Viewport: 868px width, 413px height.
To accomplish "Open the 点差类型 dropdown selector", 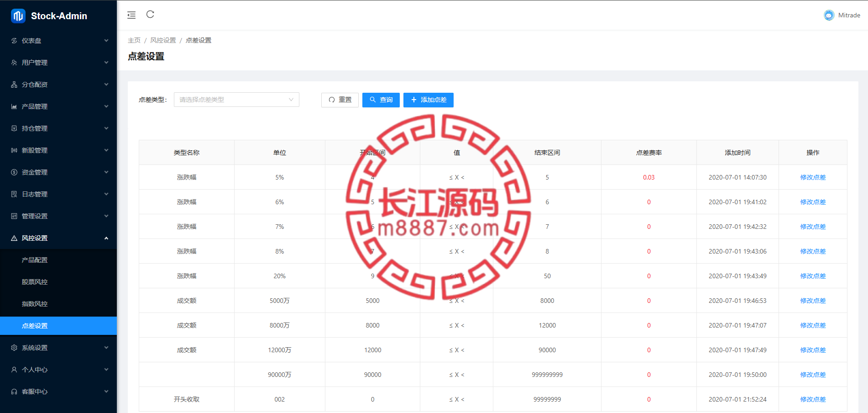I will [236, 100].
